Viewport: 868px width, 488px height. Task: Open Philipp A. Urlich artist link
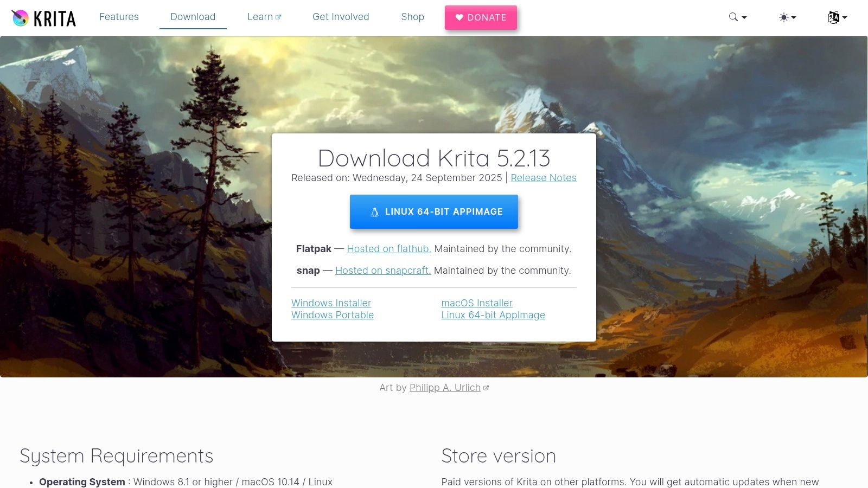[445, 388]
